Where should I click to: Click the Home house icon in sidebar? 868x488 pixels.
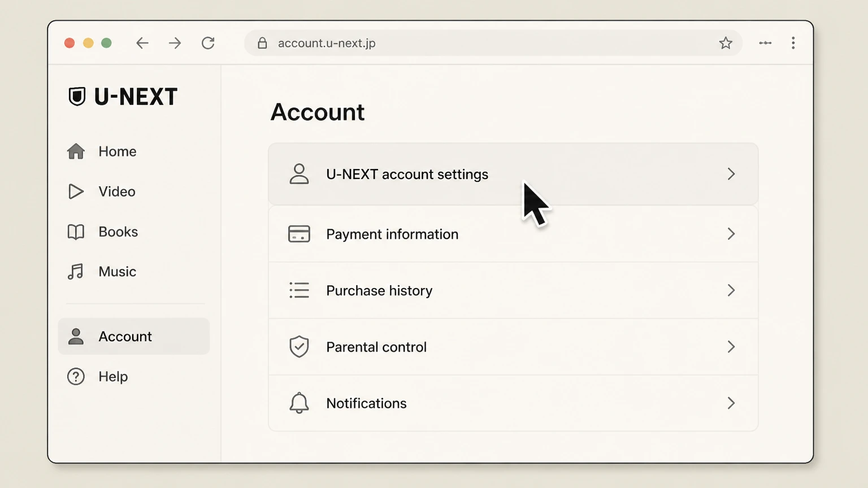click(x=76, y=151)
